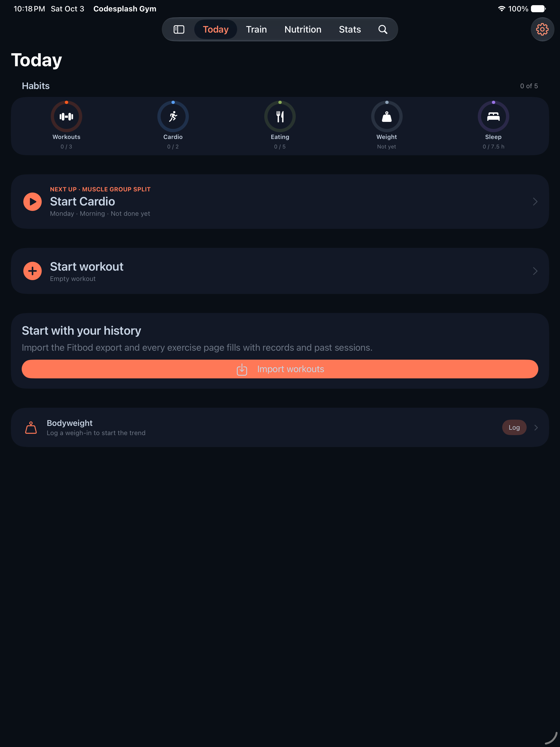Tap the Sleep bed habit ring
The height and width of the screenshot is (747, 560).
(x=493, y=116)
